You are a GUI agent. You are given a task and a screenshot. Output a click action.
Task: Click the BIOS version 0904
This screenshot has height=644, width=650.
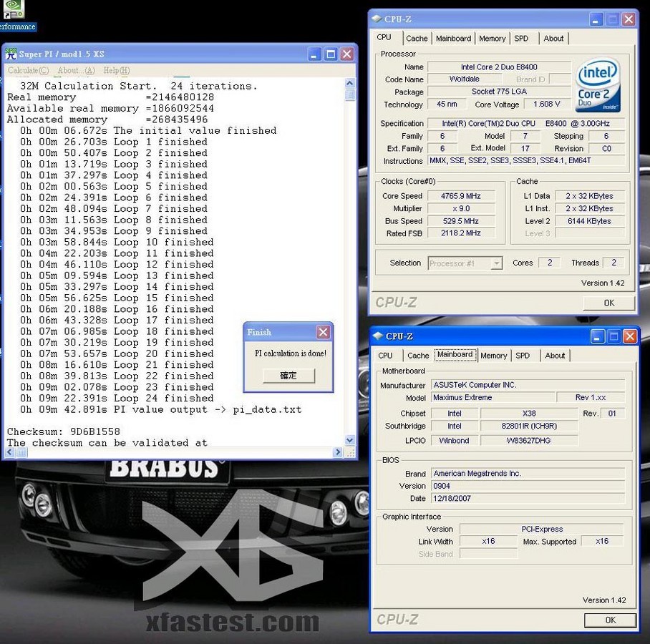click(x=528, y=486)
